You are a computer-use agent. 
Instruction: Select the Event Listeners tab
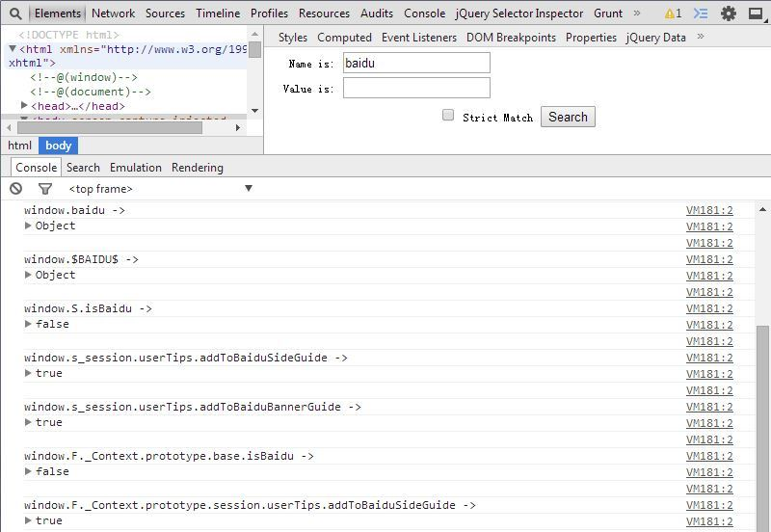(x=419, y=38)
